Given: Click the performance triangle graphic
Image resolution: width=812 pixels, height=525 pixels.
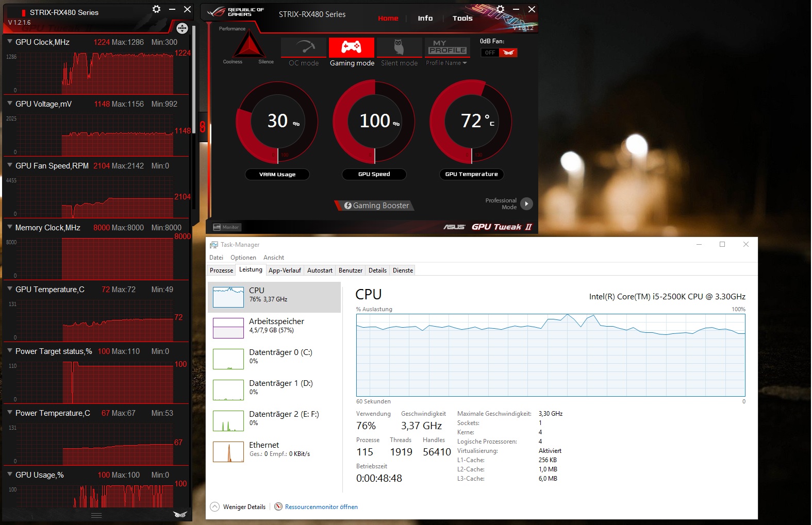Looking at the screenshot, I should [x=250, y=45].
